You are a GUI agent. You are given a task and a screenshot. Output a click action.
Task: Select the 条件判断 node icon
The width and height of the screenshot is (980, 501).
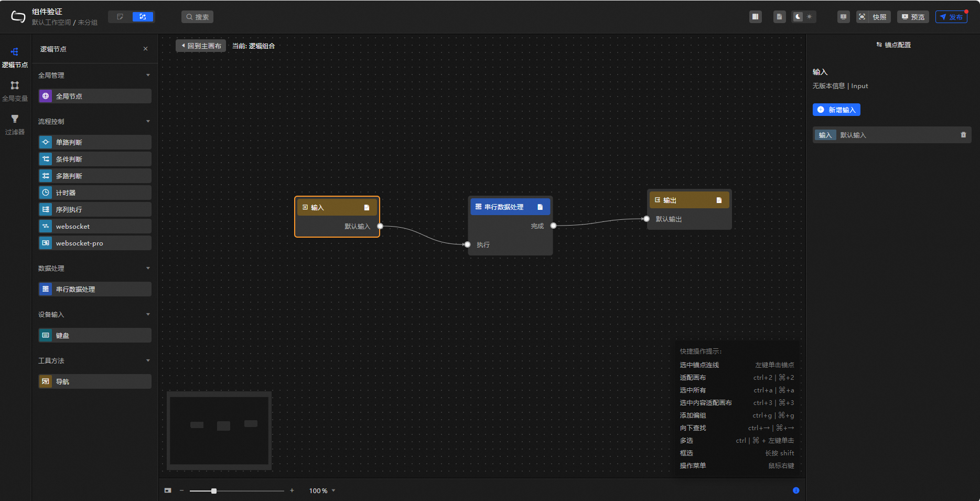[x=46, y=159]
